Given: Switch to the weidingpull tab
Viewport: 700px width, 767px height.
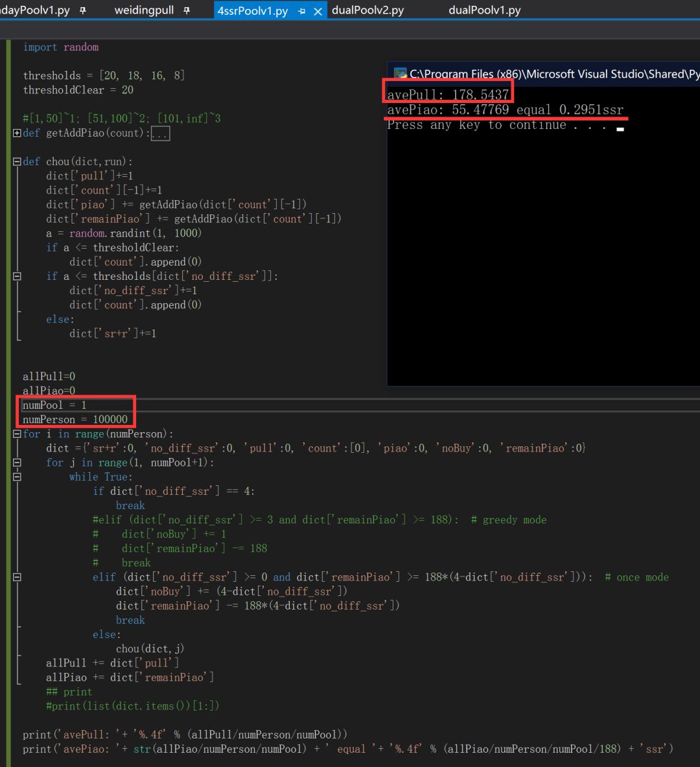Looking at the screenshot, I should point(144,10).
